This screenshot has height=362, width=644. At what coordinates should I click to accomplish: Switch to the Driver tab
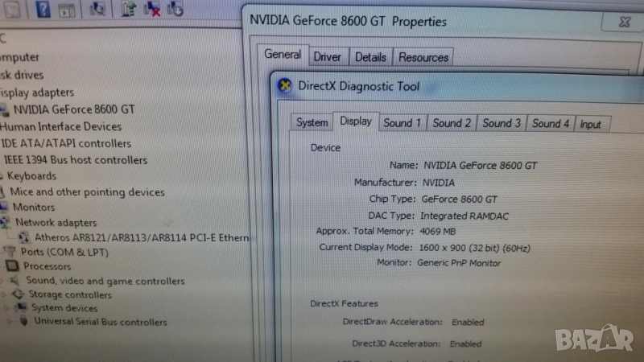pos(327,57)
